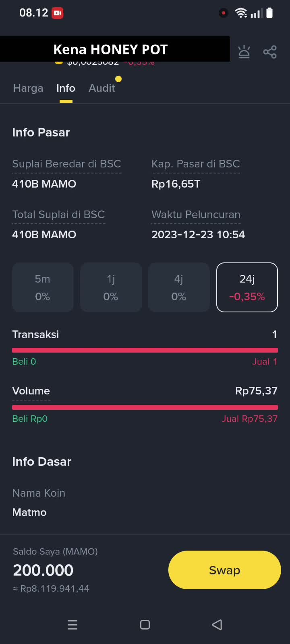
Task: Select the 24j timeframe option
Action: (247, 287)
